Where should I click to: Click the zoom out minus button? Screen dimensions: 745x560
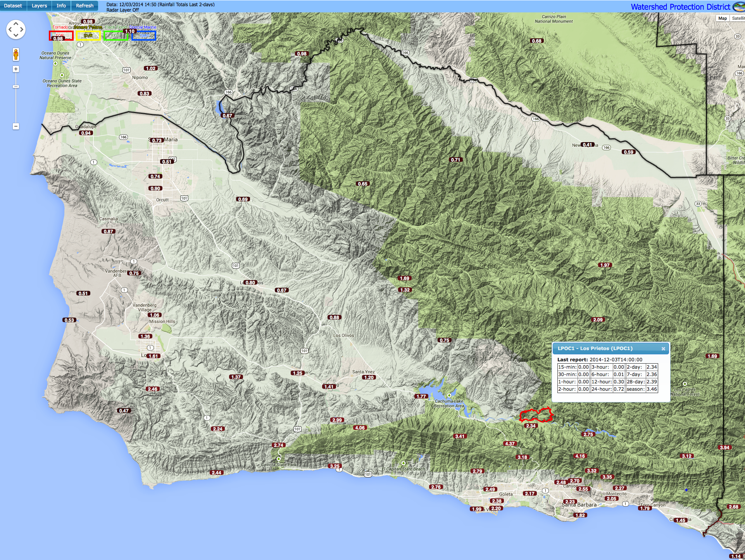coord(16,126)
